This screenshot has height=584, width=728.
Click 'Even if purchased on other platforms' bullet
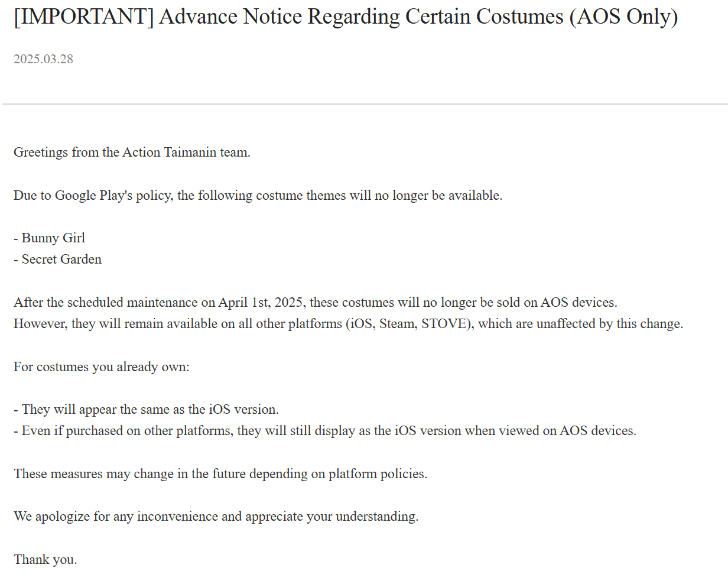tap(325, 431)
